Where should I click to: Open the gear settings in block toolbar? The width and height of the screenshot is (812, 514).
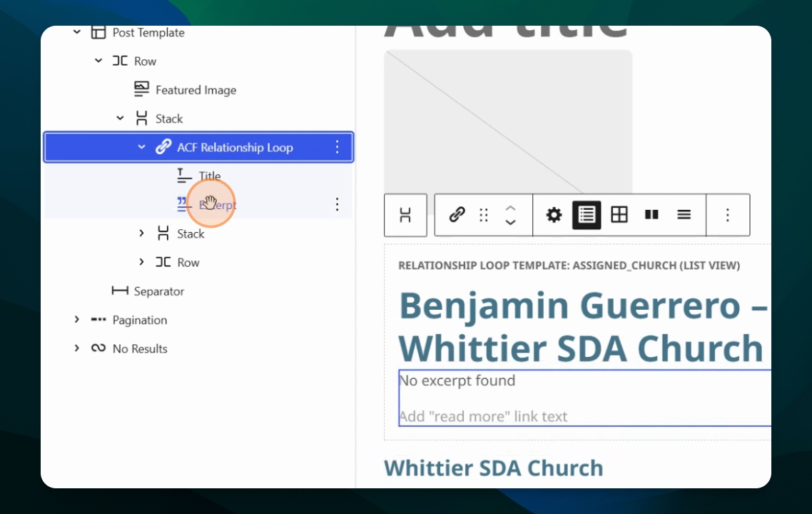(554, 214)
